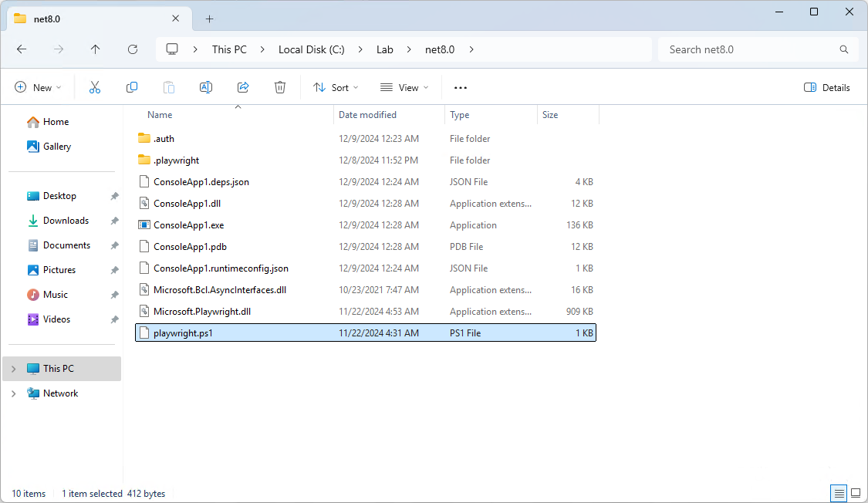The width and height of the screenshot is (868, 503).
Task: Expand chevron after Local Disk (C:) breadcrumb
Action: [360, 49]
